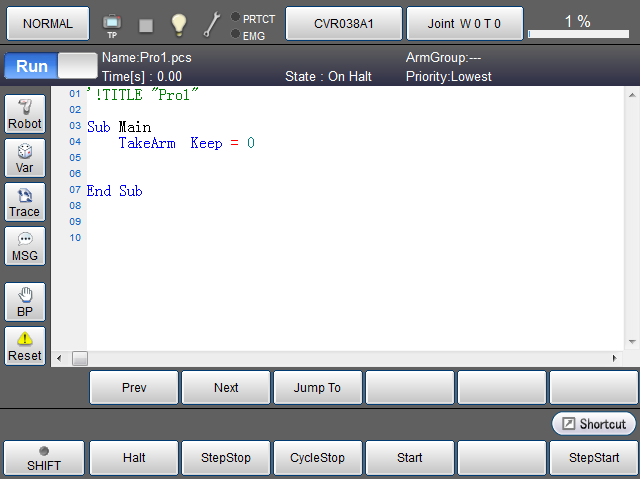Open the Joint W0 T0 selector
640x479 pixels.
tap(464, 22)
